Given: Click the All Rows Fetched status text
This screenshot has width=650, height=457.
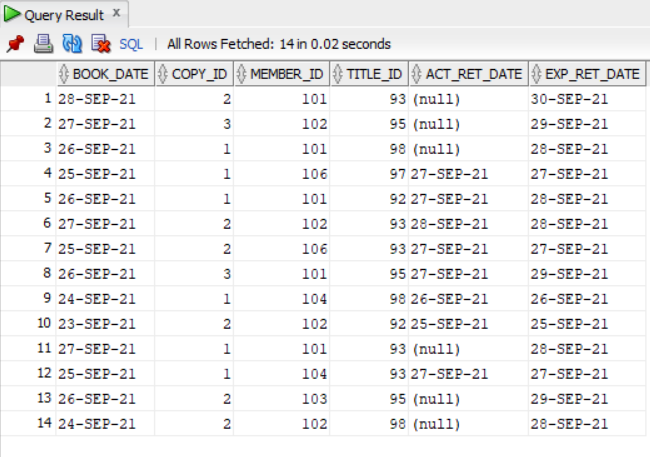Looking at the screenshot, I should click(x=279, y=44).
